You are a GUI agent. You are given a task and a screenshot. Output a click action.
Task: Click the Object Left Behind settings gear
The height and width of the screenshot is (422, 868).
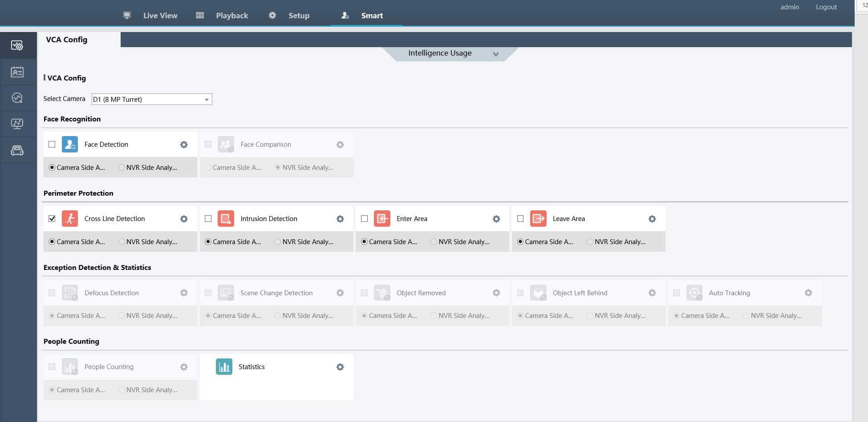(652, 293)
